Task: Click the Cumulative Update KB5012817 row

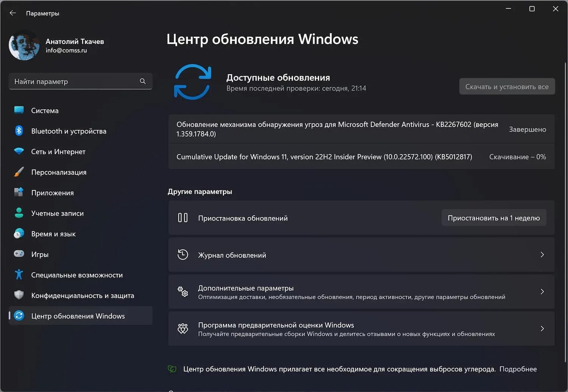Action: (362, 156)
